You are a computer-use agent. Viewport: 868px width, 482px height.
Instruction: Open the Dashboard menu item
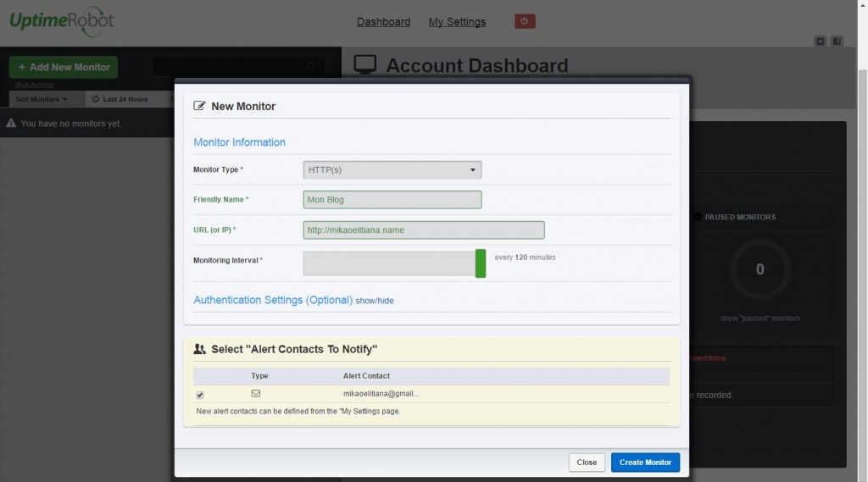[x=383, y=22]
